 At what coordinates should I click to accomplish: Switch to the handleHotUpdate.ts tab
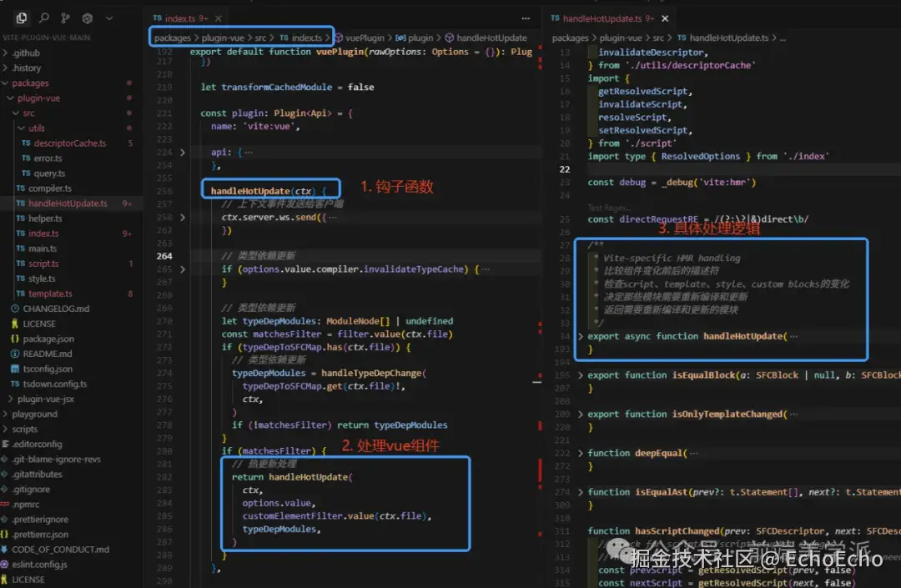tap(602, 18)
